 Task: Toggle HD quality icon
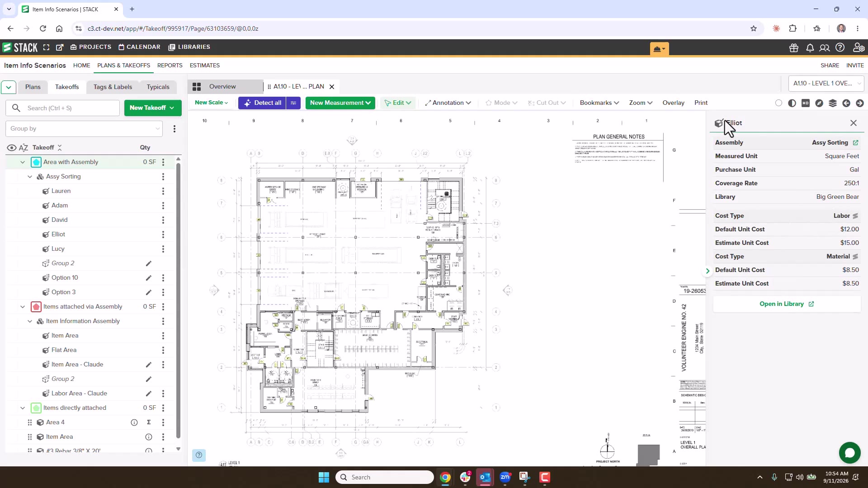pos(806,103)
